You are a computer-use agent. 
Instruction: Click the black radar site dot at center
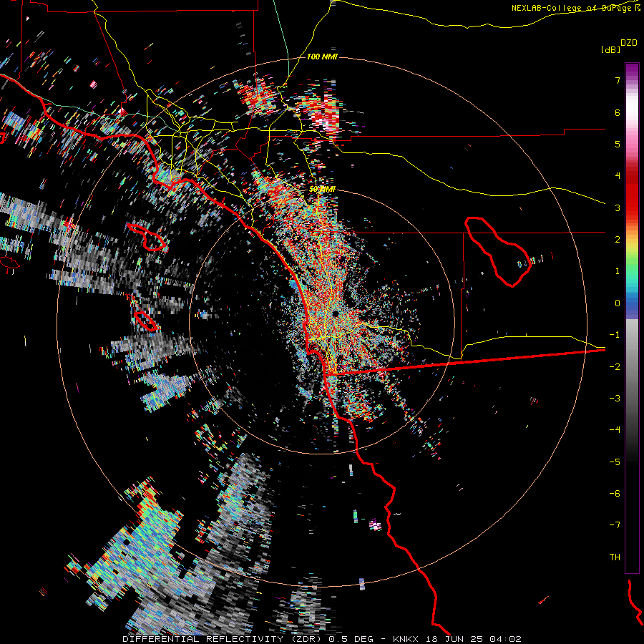tap(336, 314)
